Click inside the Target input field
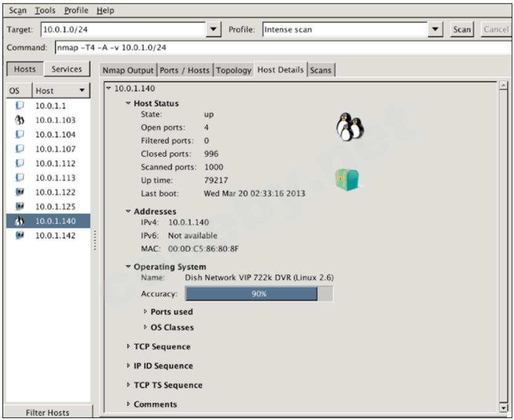Screen dimensions: 514x420 tap(124, 30)
